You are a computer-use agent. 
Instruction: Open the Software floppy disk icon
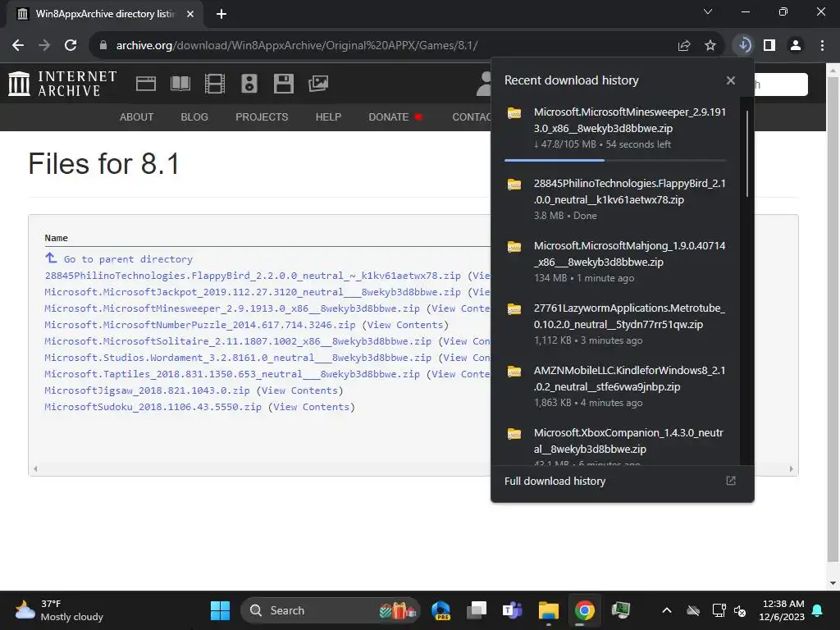(283, 84)
